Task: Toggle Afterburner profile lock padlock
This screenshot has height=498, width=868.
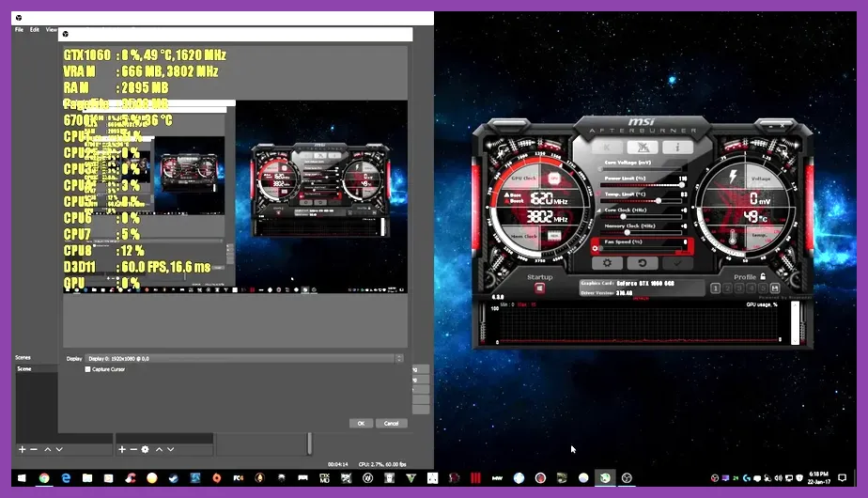Action: 764,276
